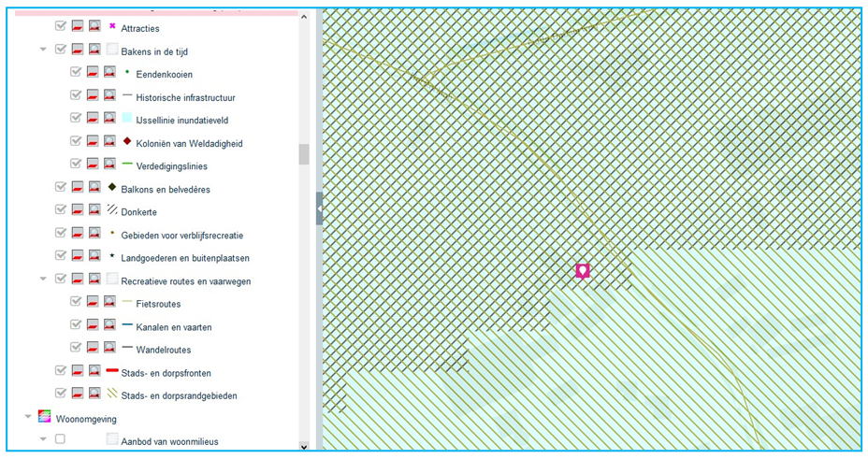Click the layer list scrollbar thumb

304,154
